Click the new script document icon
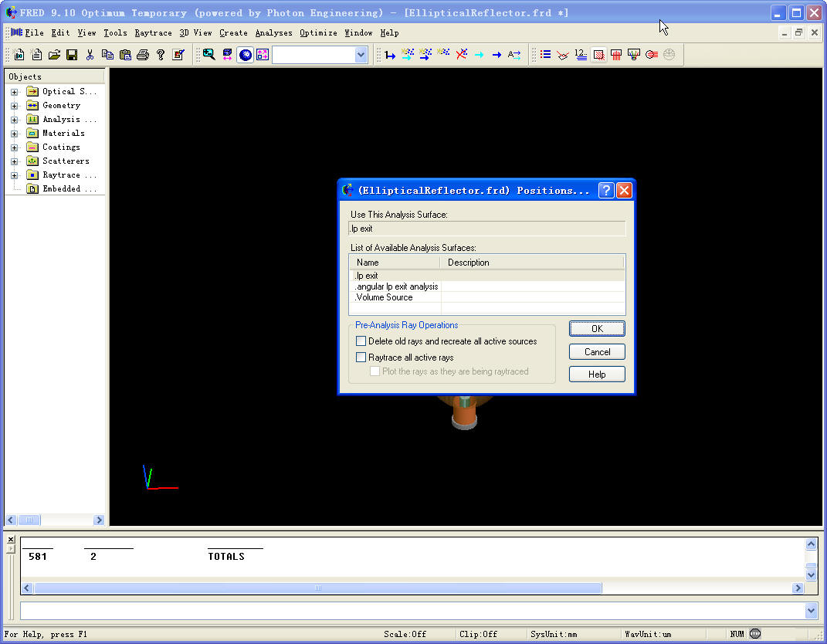Viewport: 827px width, 644px height. [36, 54]
